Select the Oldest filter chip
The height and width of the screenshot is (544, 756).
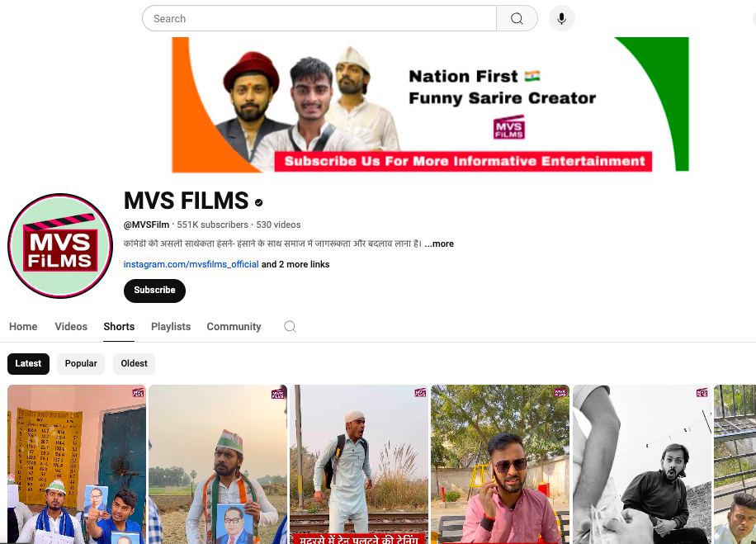click(134, 363)
